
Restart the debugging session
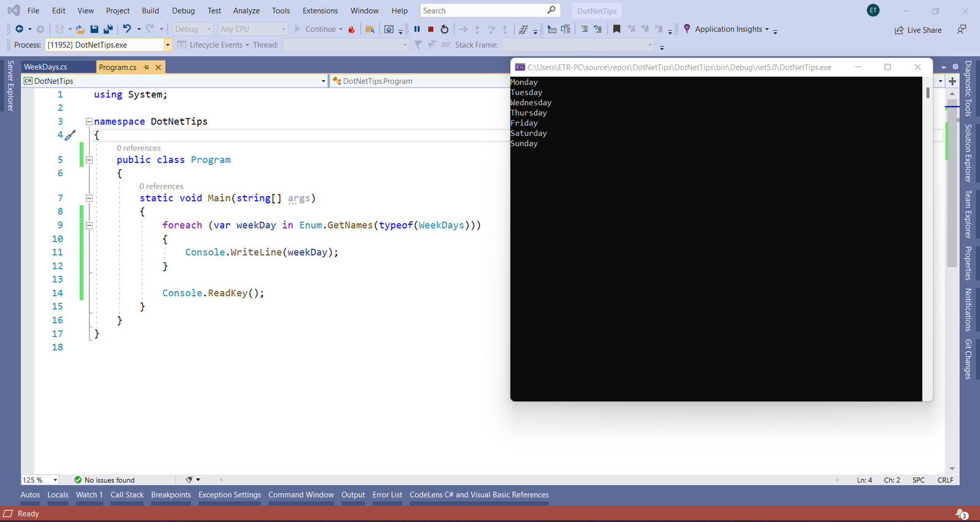coord(445,29)
